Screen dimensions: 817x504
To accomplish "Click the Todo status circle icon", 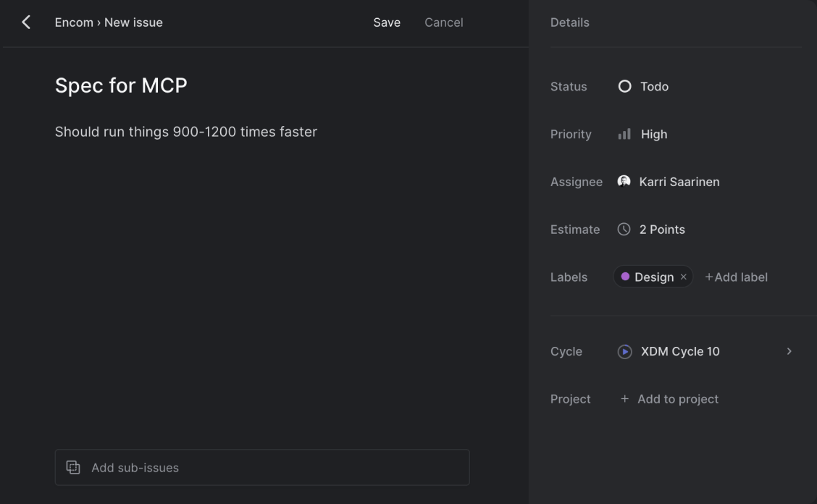I will coord(624,86).
